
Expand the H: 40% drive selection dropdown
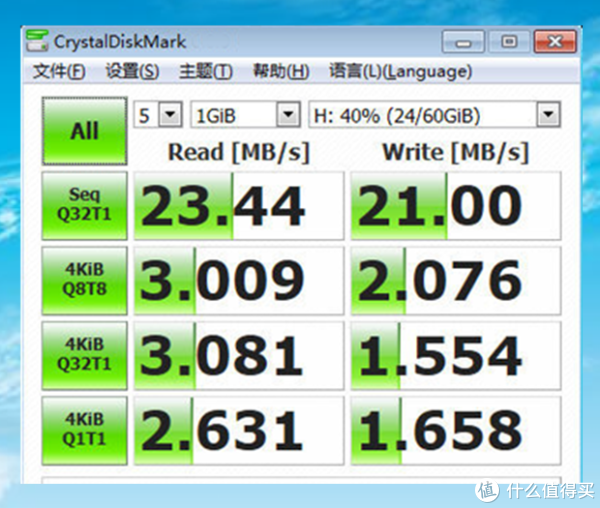pyautogui.click(x=549, y=114)
